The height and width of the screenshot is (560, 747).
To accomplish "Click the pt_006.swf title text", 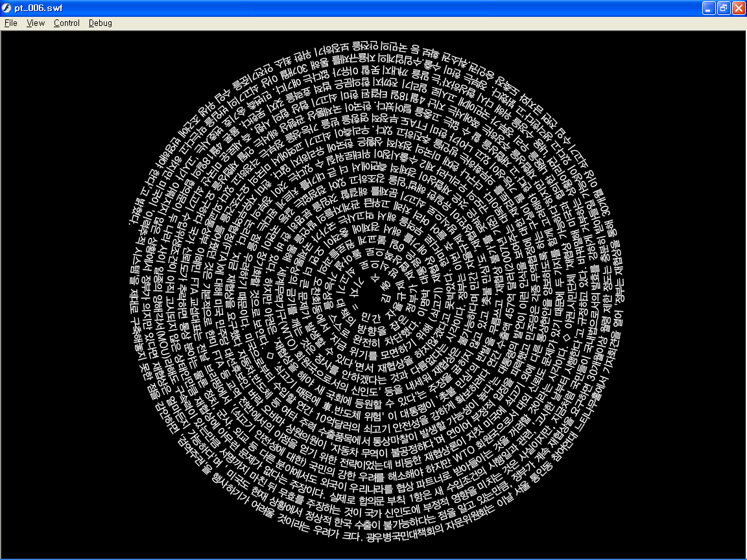I will [x=36, y=8].
